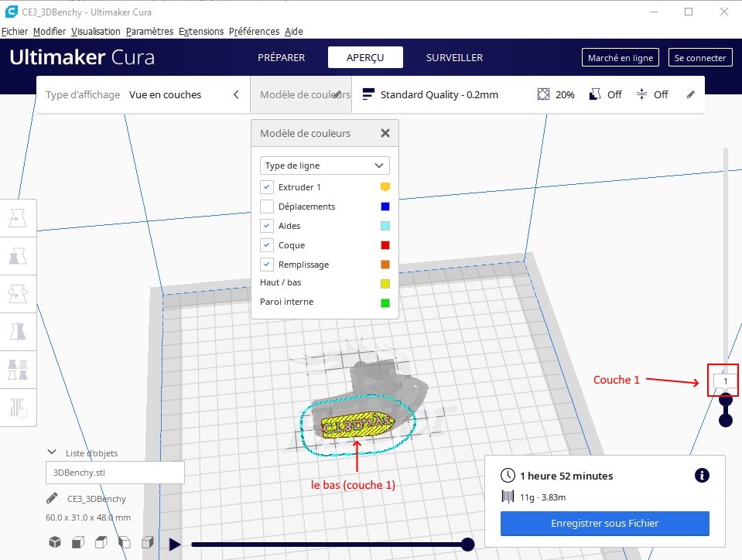The width and height of the screenshot is (742, 560).
Task: Switch to top view cube icon
Action: tap(101, 542)
